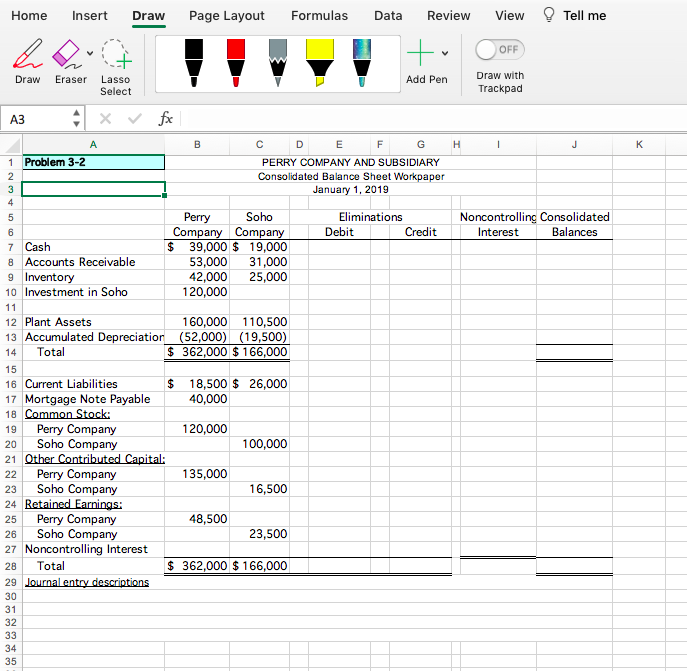The width and height of the screenshot is (687, 671).
Task: Select the Draw pen tool
Action: 28,61
